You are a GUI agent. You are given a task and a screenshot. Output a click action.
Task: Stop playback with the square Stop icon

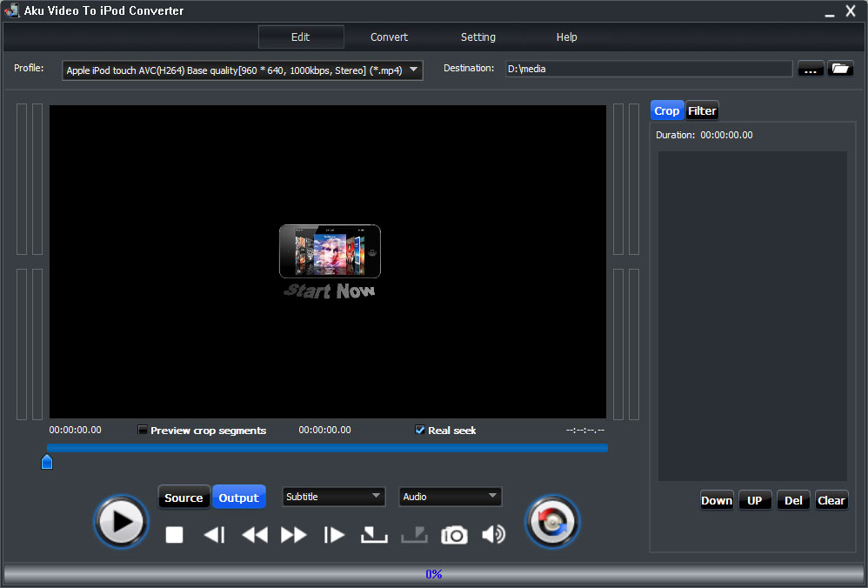(175, 535)
